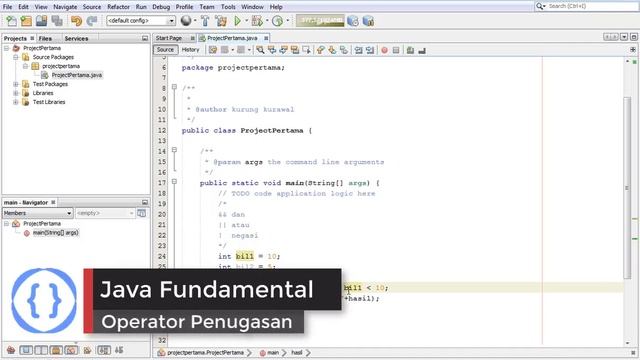Click the Debug Project icon
640x360 pixels.
(257, 20)
